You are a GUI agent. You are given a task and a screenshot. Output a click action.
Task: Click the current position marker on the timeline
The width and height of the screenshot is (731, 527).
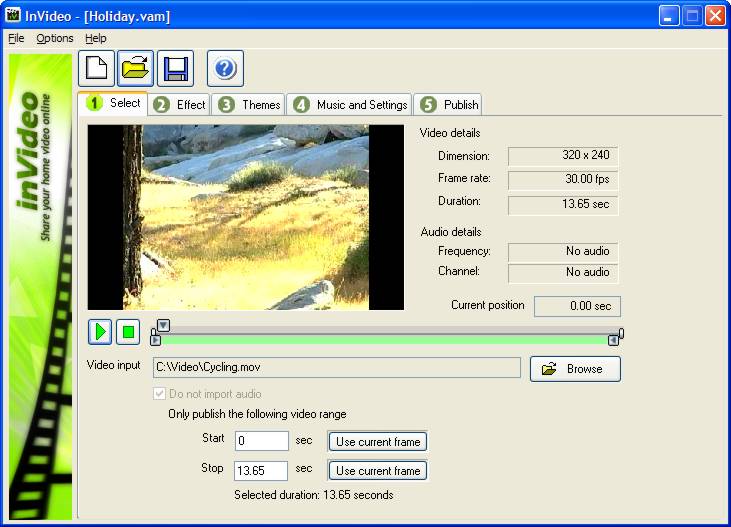(164, 325)
